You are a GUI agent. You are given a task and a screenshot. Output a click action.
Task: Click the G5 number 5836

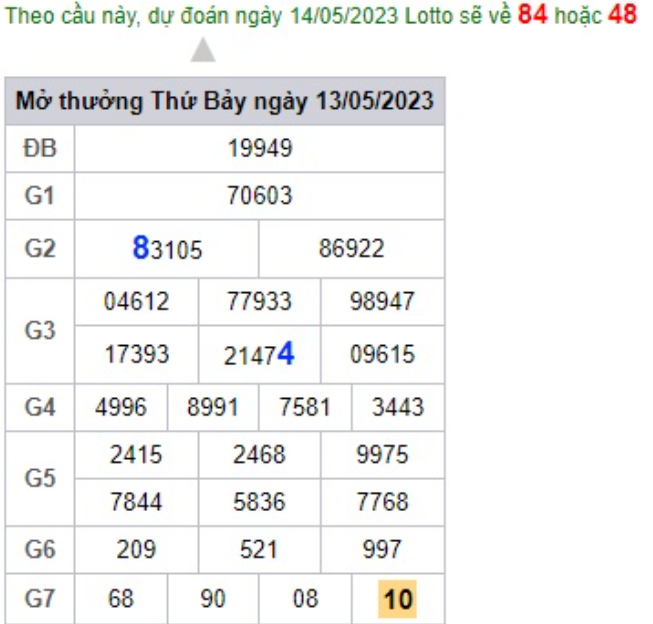point(259,502)
